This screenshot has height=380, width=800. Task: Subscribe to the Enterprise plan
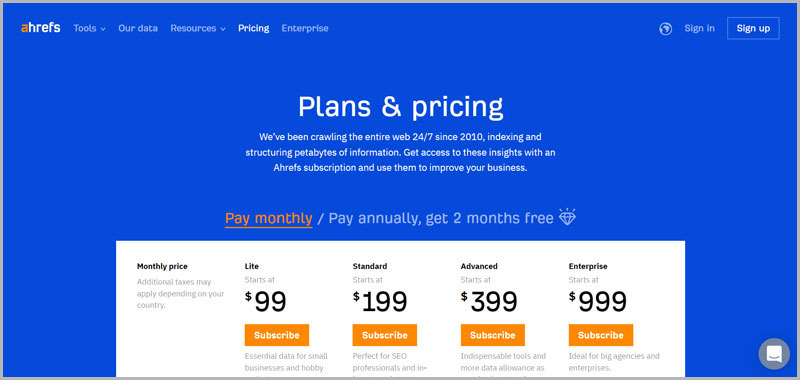(x=601, y=335)
